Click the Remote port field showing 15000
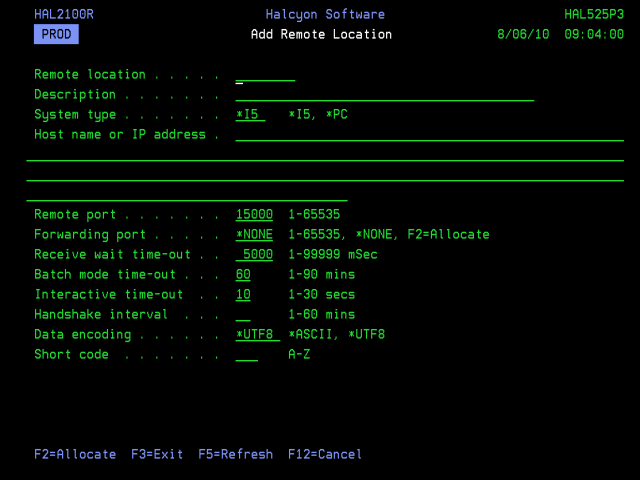This screenshot has width=640, height=480. (x=254, y=215)
